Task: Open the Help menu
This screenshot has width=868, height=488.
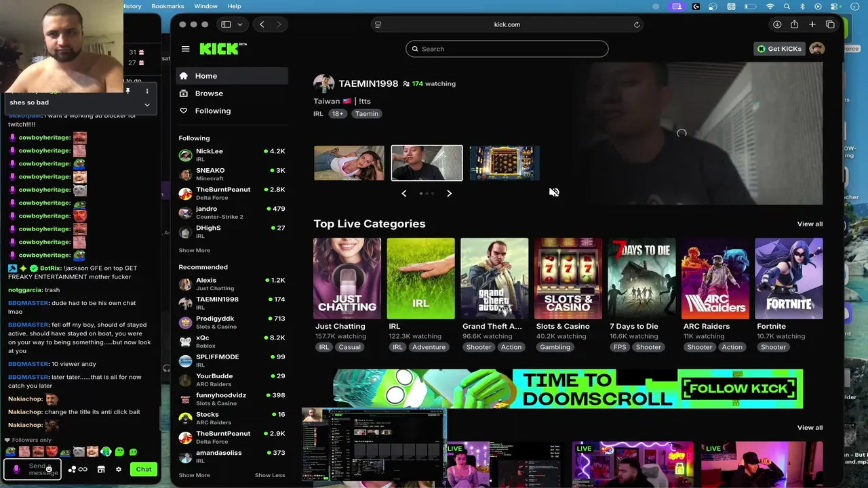Action: [234, 6]
